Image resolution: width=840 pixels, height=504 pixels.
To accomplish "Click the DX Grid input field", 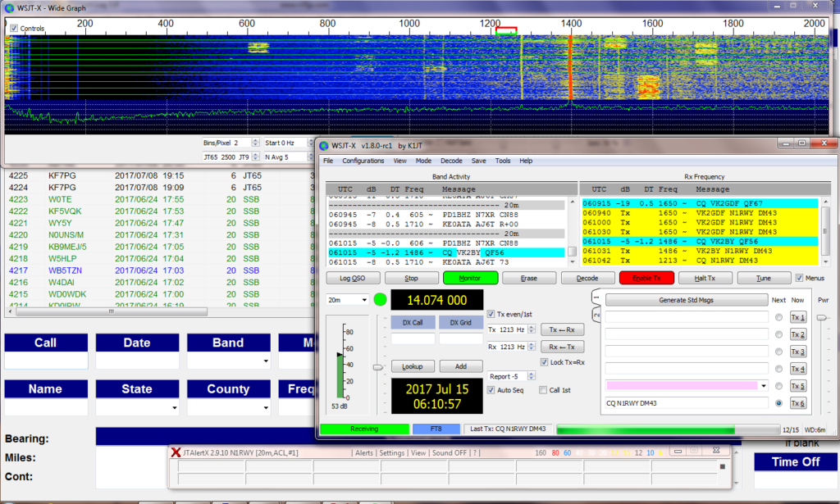I will [x=461, y=338].
